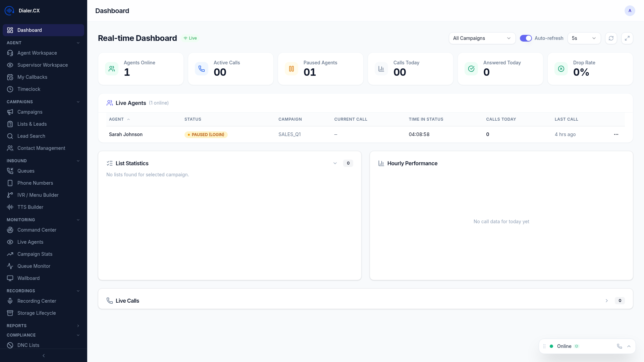Switch to the Supervisor Workspace
The width and height of the screenshot is (644, 362).
coord(43,65)
